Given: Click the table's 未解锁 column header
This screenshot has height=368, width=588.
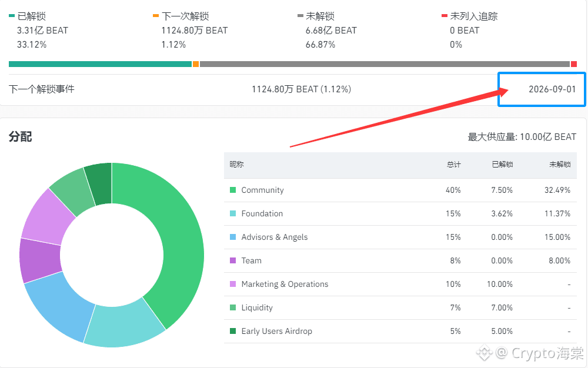Looking at the screenshot, I should 560,164.
